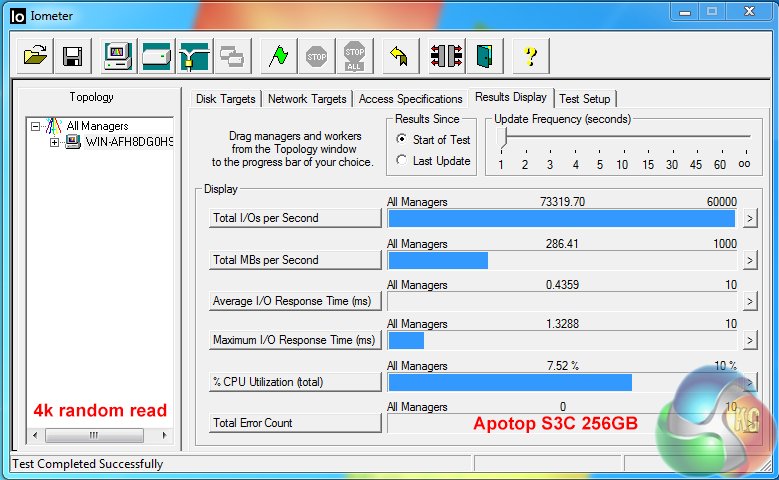Save test configuration floppy icon

point(73,56)
